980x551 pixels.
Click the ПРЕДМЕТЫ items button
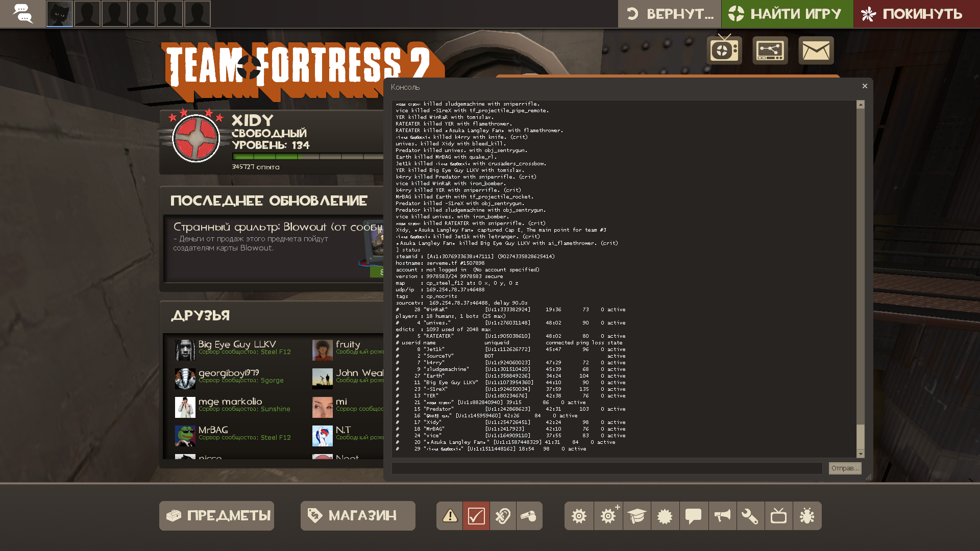point(216,516)
